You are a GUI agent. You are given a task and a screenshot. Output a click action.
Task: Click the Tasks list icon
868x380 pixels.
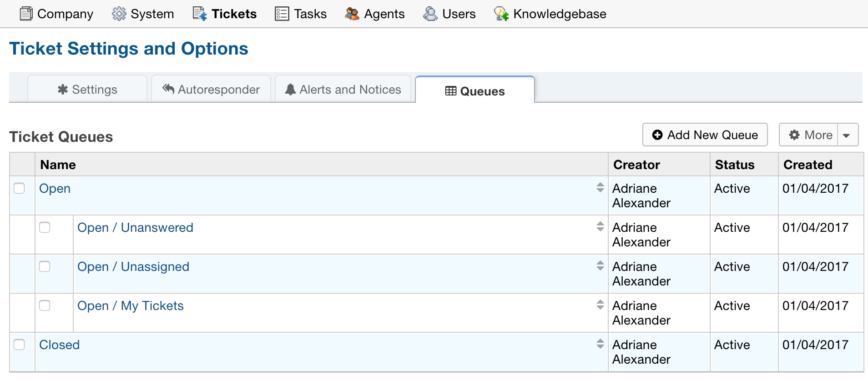tap(282, 14)
